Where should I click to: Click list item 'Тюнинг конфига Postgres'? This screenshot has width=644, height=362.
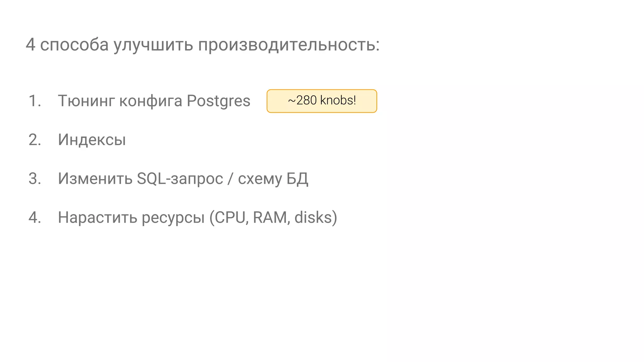point(154,101)
